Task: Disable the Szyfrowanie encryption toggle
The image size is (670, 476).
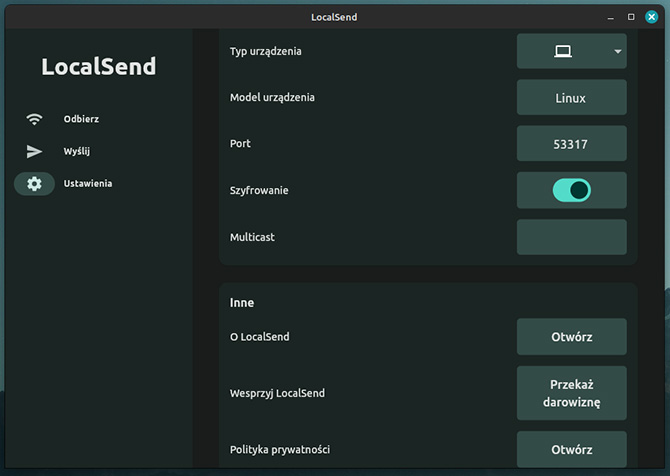Action: coord(572,190)
